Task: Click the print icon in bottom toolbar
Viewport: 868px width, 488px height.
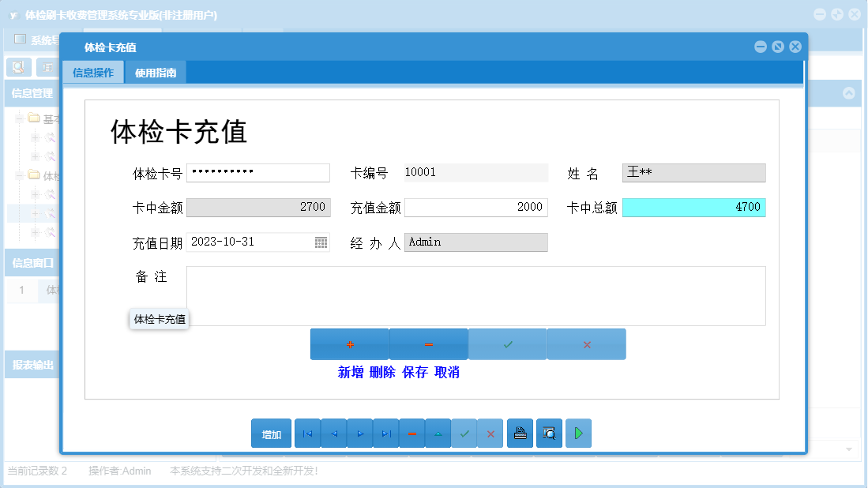Action: 520,433
